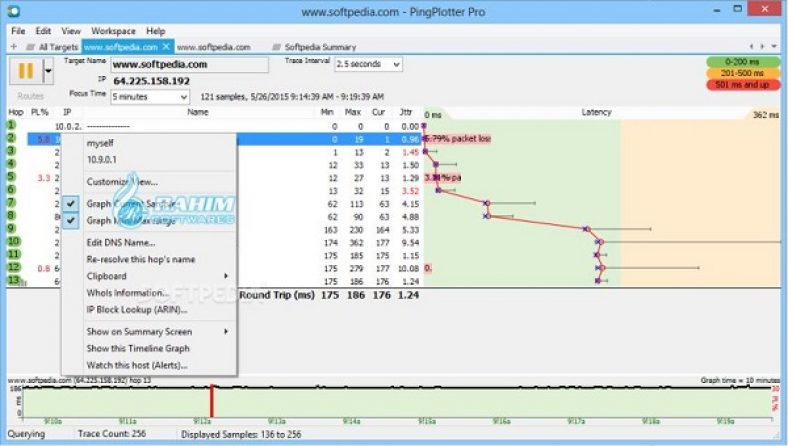The image size is (788, 446).
Task: Add a new tab with the plus icon
Action: click(14, 47)
